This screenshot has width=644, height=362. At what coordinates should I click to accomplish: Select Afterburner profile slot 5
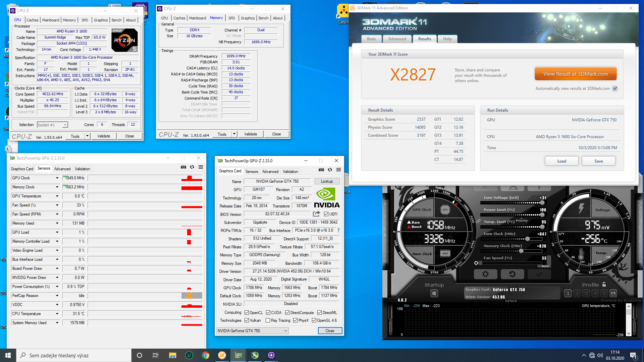point(604,293)
